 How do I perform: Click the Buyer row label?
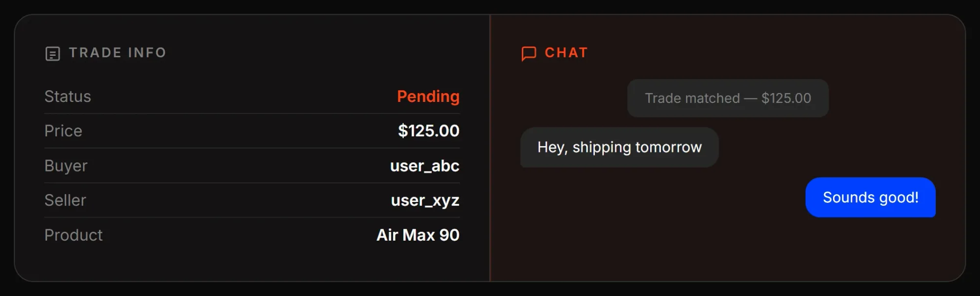66,166
